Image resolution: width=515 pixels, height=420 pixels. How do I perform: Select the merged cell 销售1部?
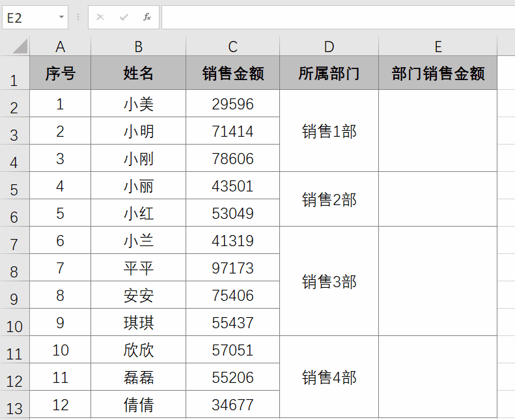tap(329, 131)
